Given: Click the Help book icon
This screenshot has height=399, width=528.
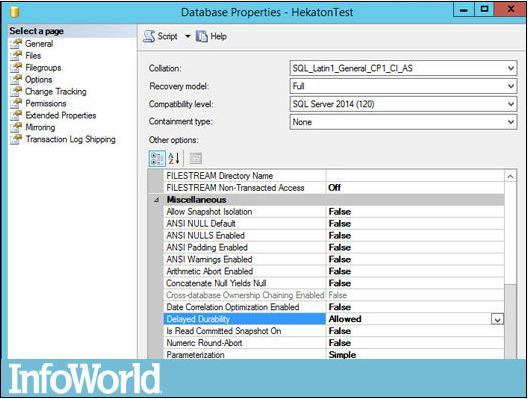Looking at the screenshot, I should (202, 36).
